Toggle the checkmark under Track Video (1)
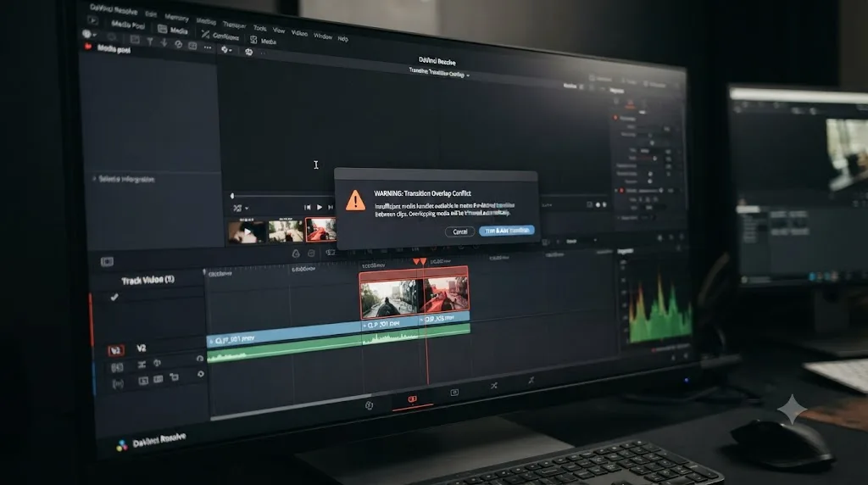 114,298
